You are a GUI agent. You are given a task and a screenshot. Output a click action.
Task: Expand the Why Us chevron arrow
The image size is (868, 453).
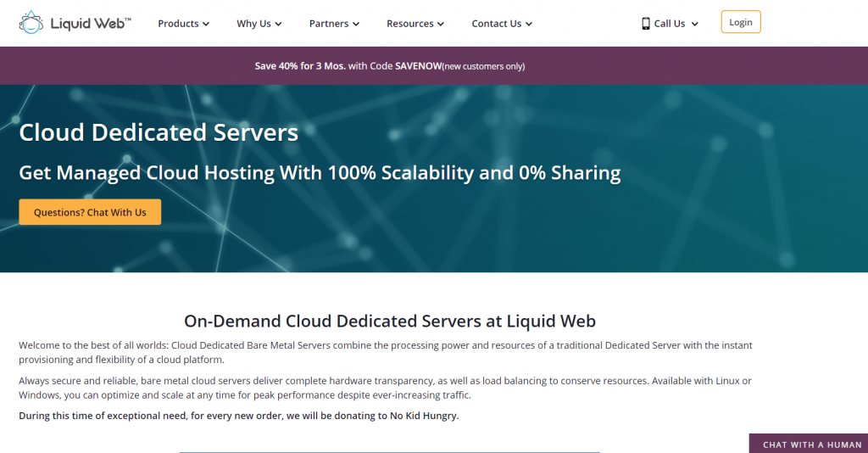(x=278, y=24)
